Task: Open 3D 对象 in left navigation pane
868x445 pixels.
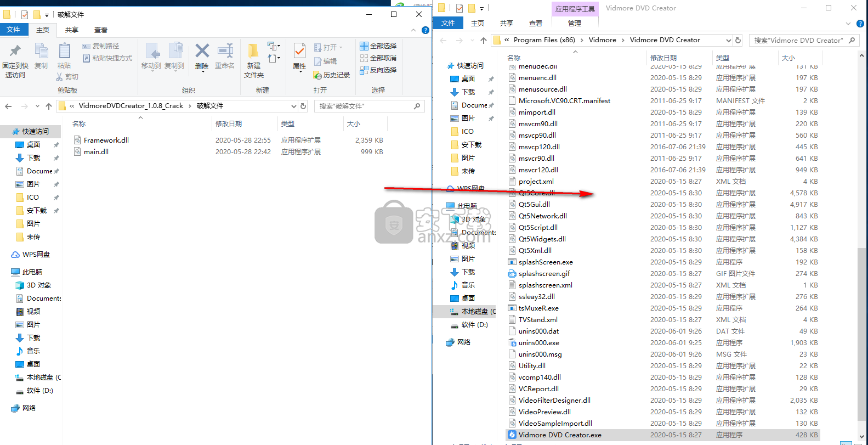Action: tap(39, 285)
